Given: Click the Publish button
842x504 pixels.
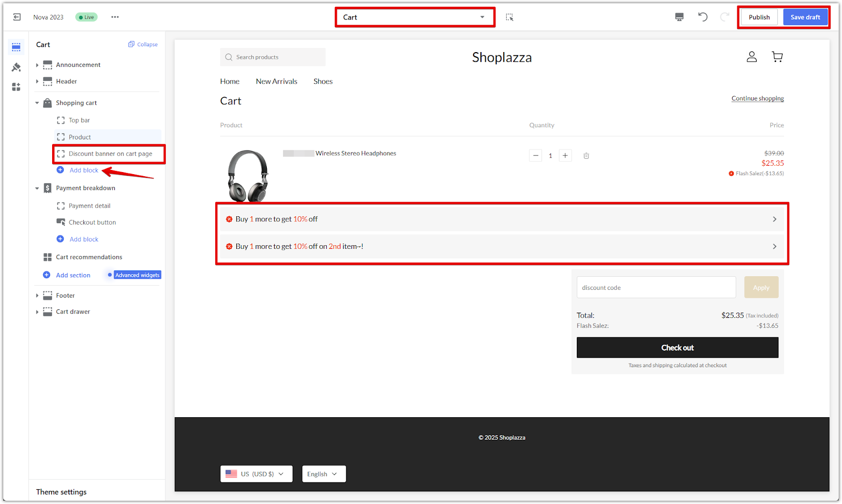Looking at the screenshot, I should point(759,17).
